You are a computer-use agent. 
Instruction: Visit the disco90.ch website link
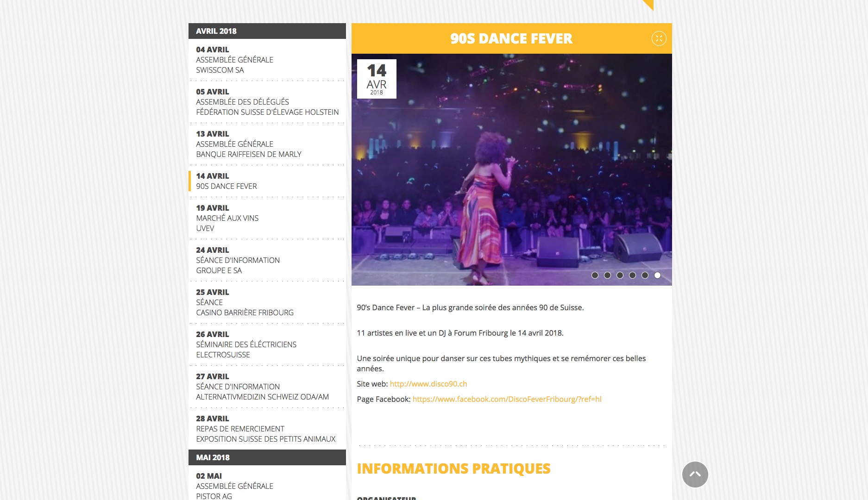click(x=428, y=384)
